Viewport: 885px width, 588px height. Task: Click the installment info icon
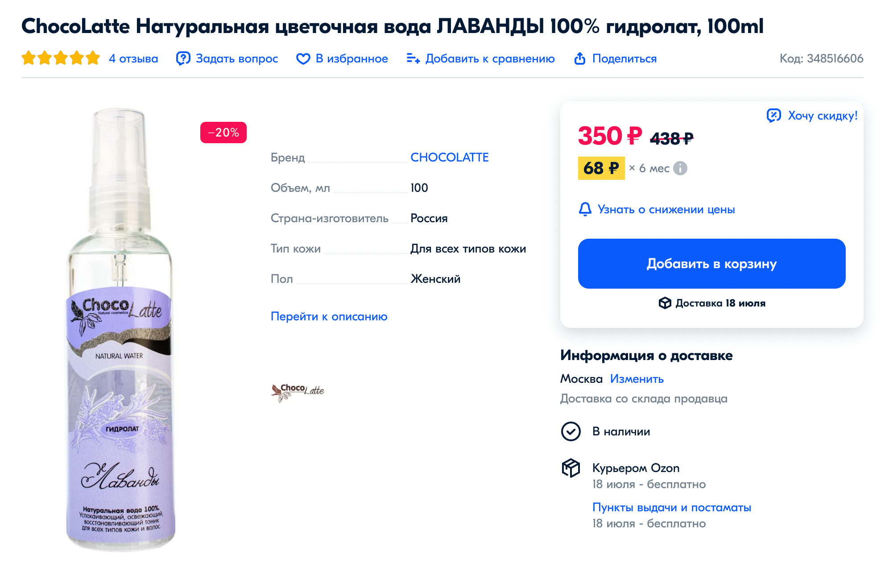pyautogui.click(x=680, y=168)
